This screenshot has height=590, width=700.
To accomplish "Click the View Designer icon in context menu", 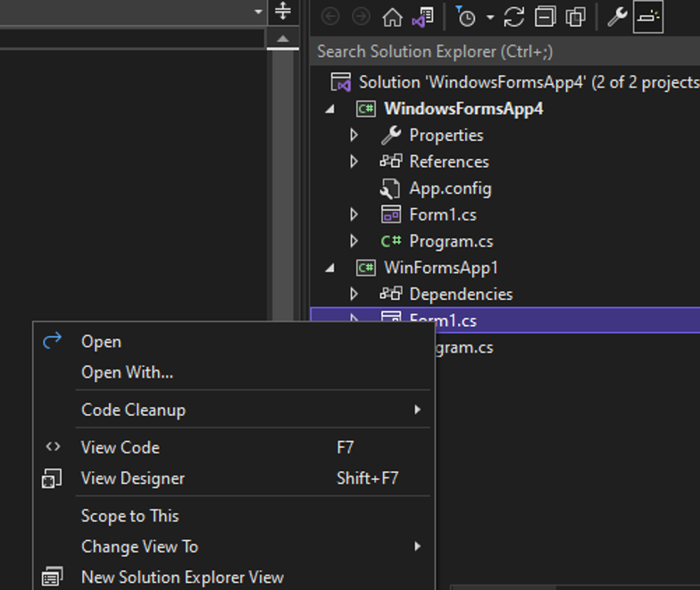I will point(52,478).
